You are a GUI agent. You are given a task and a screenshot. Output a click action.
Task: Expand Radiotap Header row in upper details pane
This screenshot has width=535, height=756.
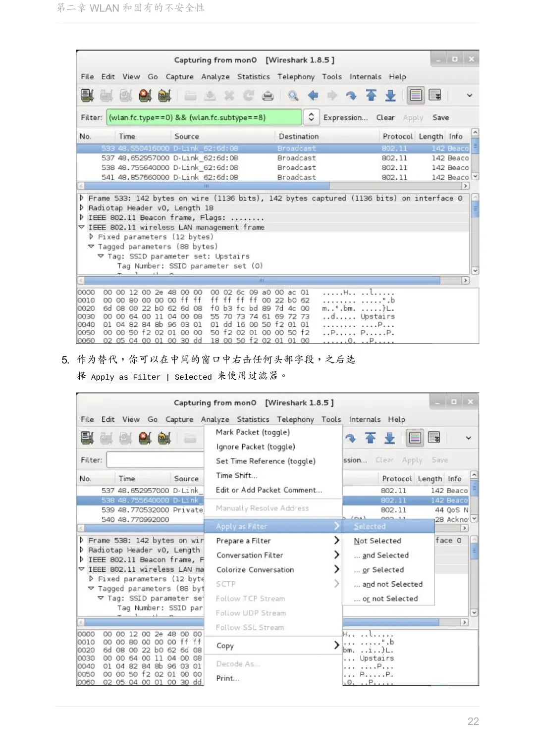pyautogui.click(x=82, y=208)
